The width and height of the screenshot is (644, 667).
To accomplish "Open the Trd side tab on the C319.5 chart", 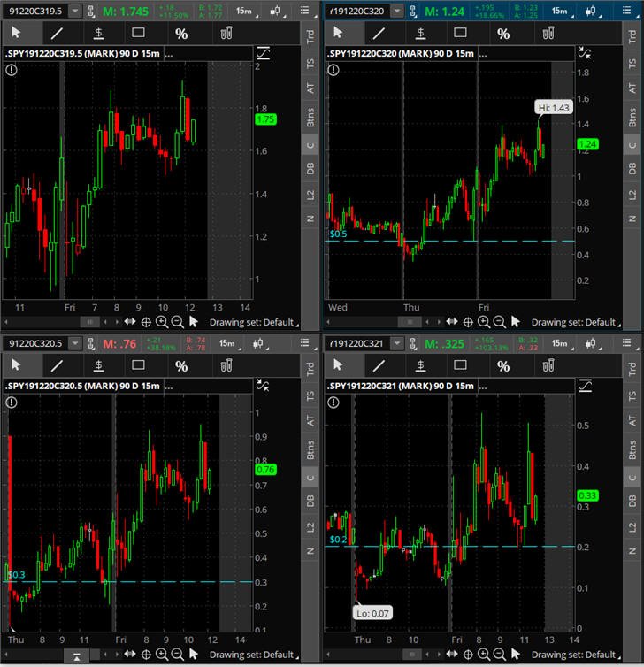I will coord(310,36).
